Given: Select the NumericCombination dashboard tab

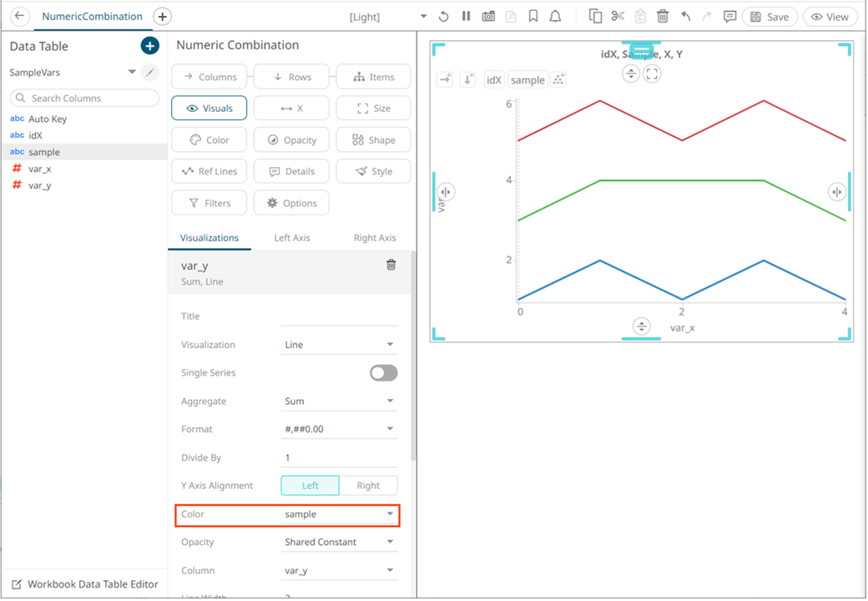Looking at the screenshot, I should click(x=93, y=17).
